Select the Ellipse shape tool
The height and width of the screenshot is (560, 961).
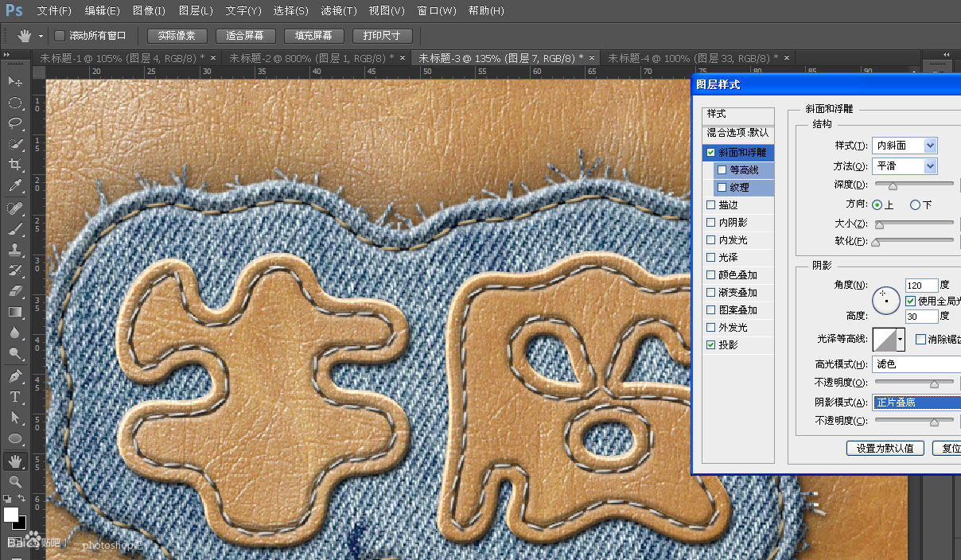click(x=14, y=438)
